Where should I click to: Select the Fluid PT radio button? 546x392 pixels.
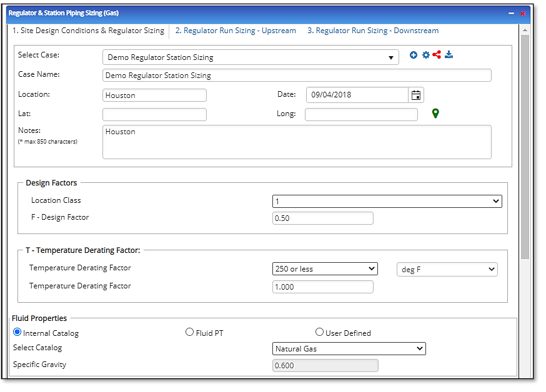point(189,332)
